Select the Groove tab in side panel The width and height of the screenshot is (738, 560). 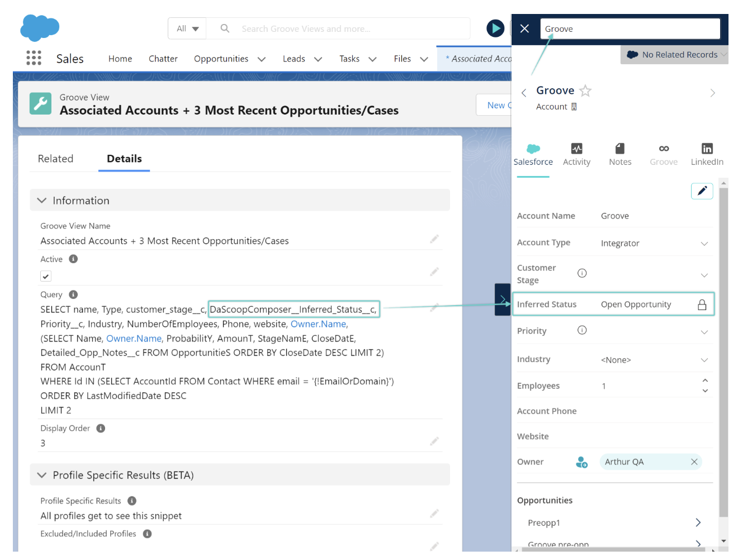point(664,155)
